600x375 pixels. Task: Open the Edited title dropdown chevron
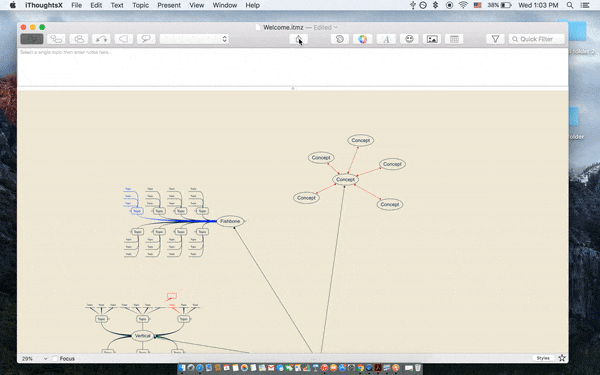pyautogui.click(x=336, y=27)
